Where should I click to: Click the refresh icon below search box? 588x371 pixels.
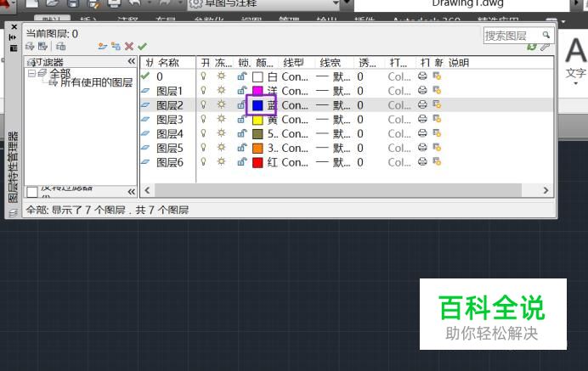pyautogui.click(x=532, y=47)
